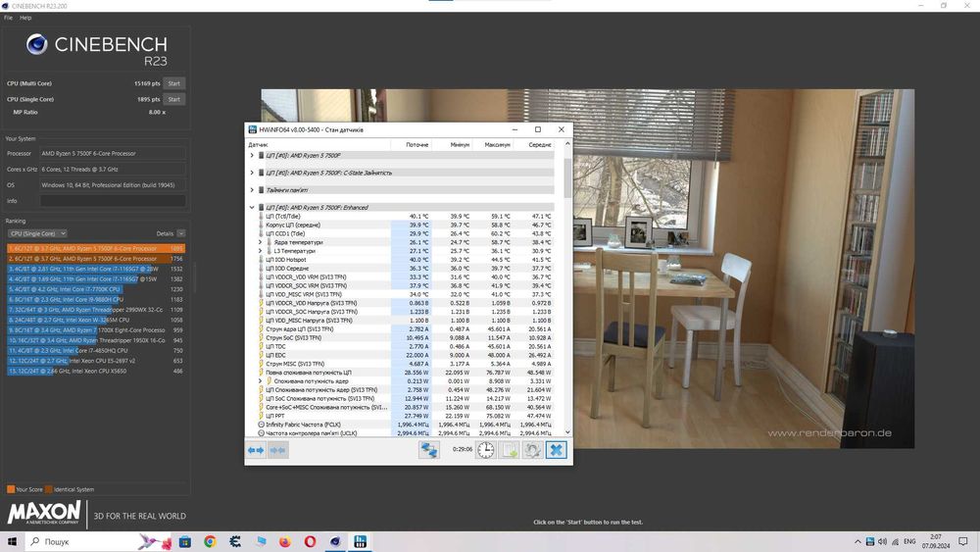The width and height of the screenshot is (980, 552).
Task: Start logging with the sheet icon
Action: tap(509, 450)
